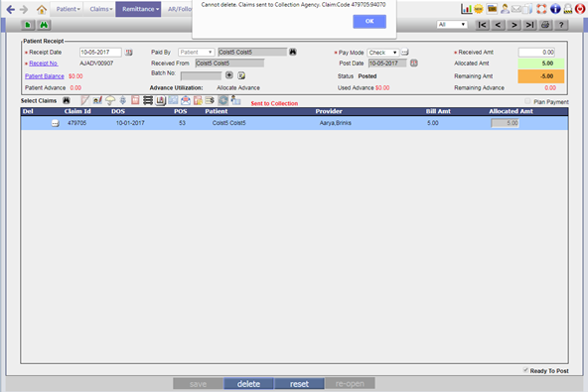The height and width of the screenshot is (392, 588).
Task: Open the Receipt Date calendar picker
Action: [x=129, y=53]
